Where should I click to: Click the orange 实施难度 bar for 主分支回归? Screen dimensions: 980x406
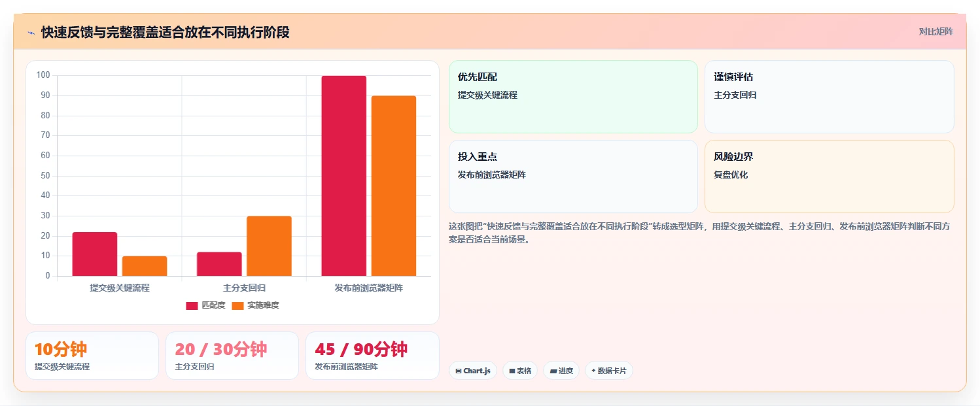[269, 246]
